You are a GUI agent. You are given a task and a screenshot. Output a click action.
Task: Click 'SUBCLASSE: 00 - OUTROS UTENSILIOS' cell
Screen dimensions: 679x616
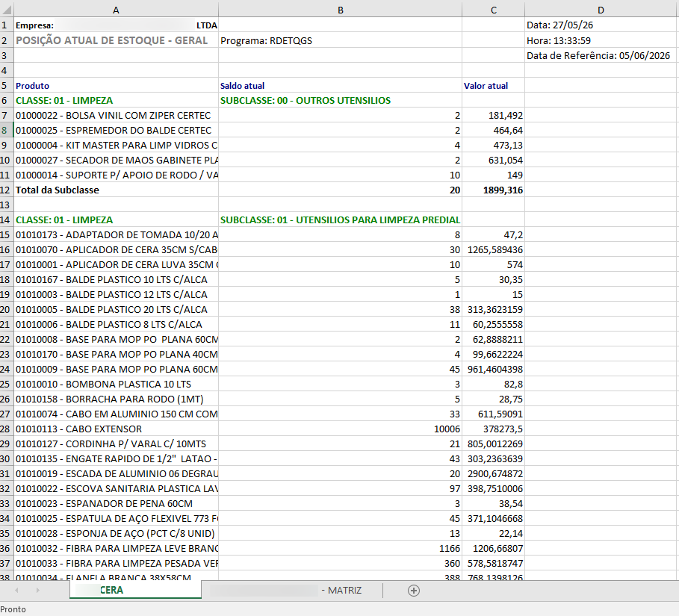coord(340,101)
